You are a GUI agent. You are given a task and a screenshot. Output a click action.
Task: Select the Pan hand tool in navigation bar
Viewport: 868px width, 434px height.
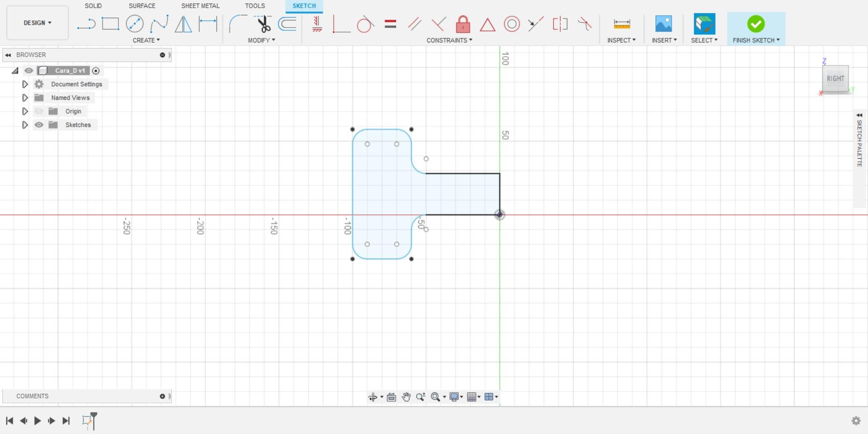tap(406, 397)
